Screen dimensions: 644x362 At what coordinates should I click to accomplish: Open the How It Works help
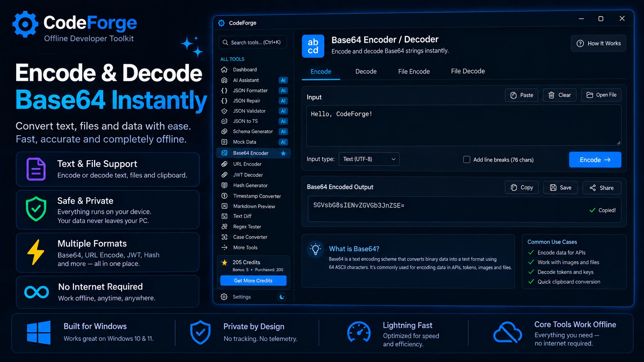pyautogui.click(x=599, y=43)
